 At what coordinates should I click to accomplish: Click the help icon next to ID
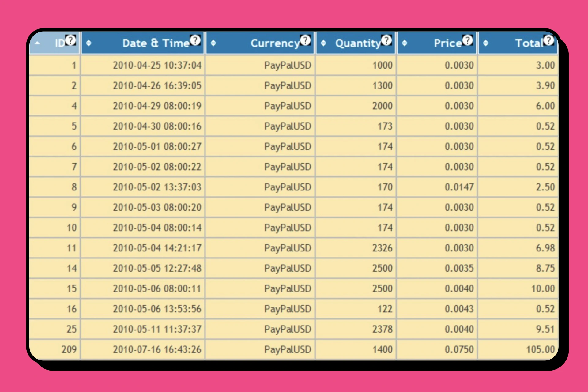(x=71, y=40)
